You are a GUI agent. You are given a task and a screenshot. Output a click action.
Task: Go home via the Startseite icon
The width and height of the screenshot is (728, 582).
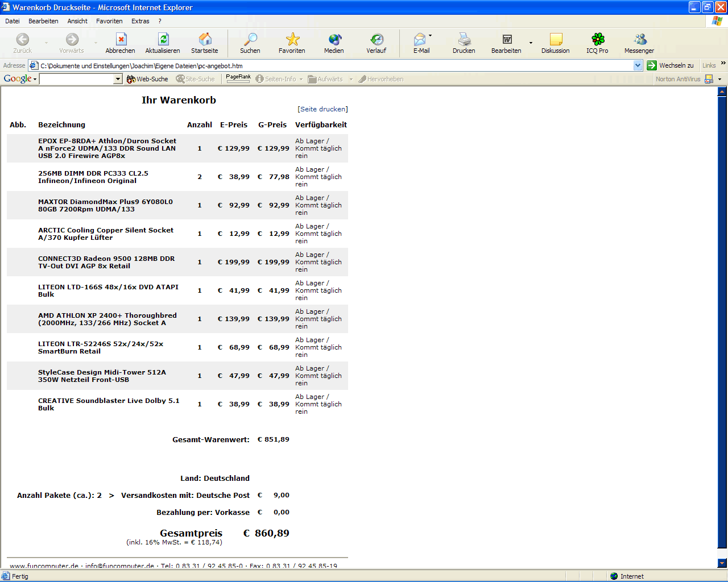(205, 39)
